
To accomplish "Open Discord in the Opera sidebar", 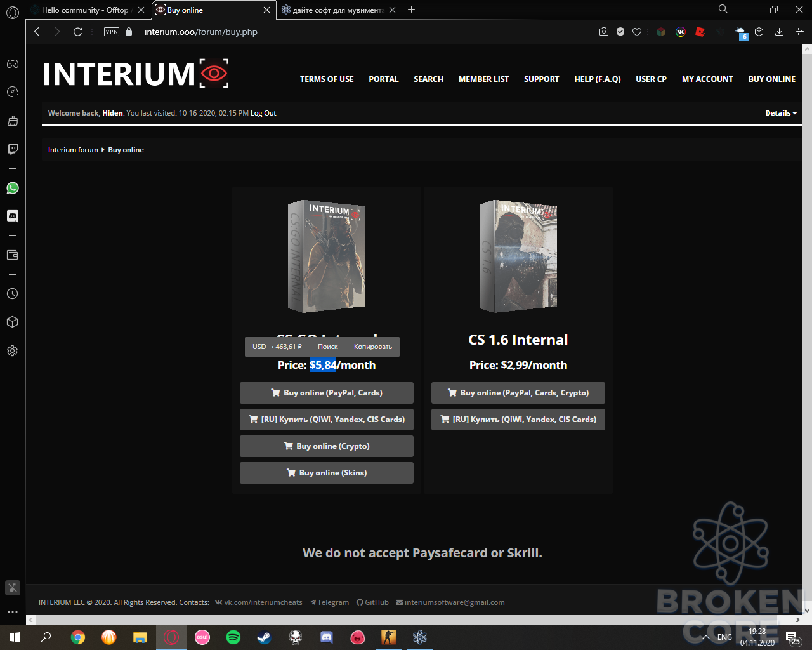I will click(12, 216).
